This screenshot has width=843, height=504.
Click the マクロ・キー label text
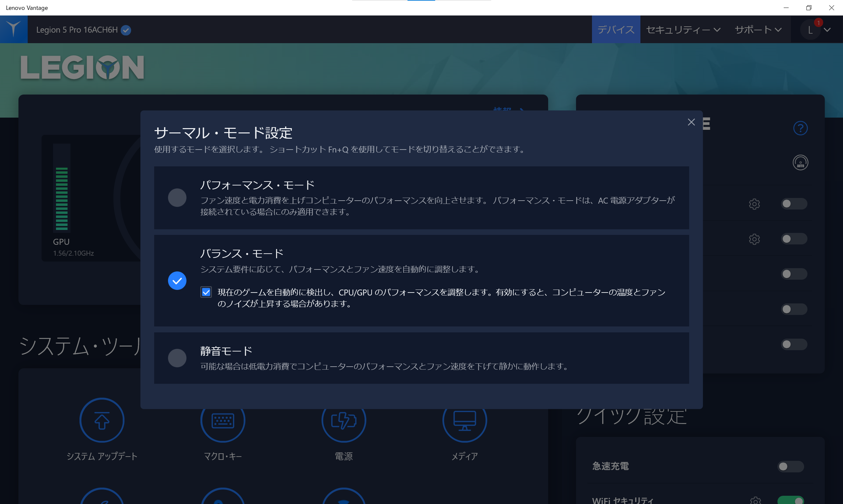222,456
